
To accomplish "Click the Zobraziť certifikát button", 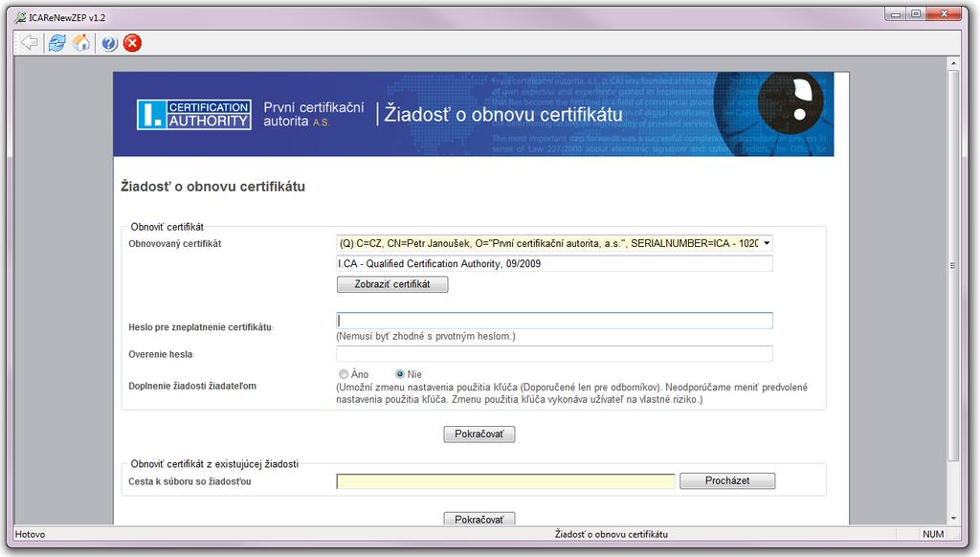I will tap(392, 284).
